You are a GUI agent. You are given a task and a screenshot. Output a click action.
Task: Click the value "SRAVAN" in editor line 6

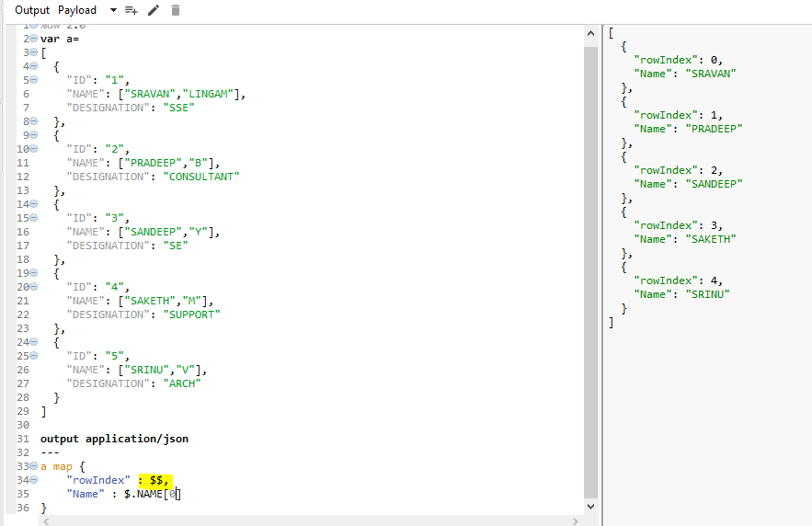point(150,94)
